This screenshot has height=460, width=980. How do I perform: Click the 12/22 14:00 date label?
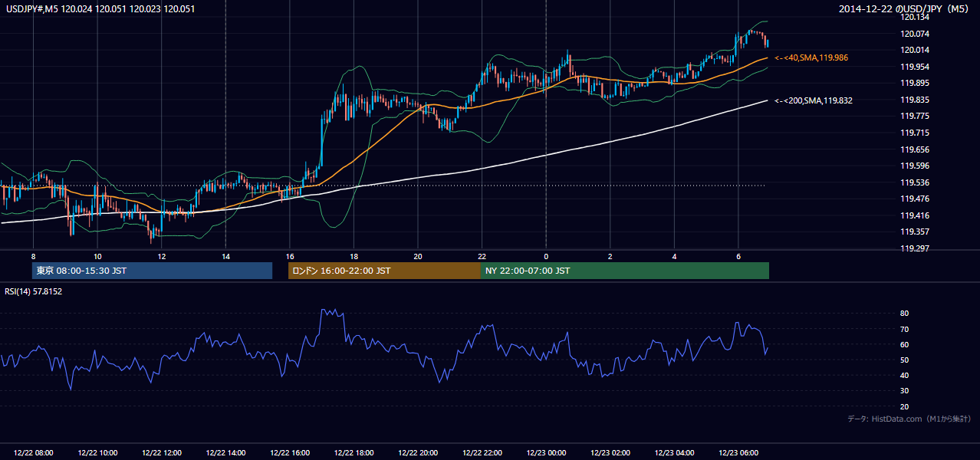(x=226, y=453)
